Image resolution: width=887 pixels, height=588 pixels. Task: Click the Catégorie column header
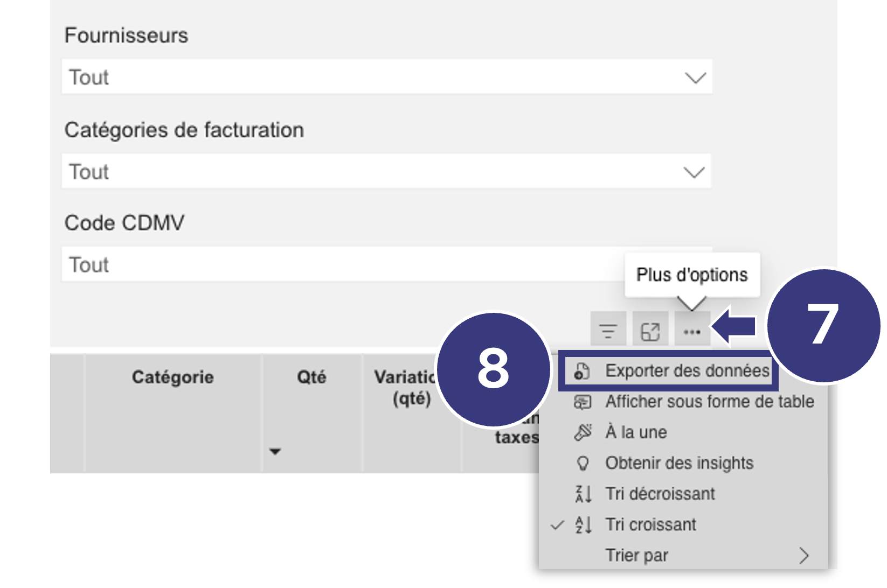coord(172,377)
